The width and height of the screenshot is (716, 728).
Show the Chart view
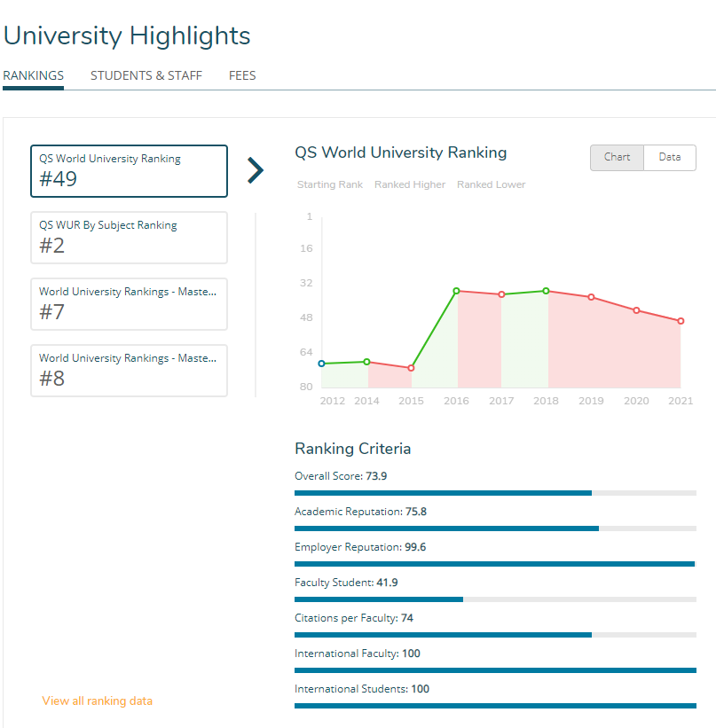click(617, 158)
